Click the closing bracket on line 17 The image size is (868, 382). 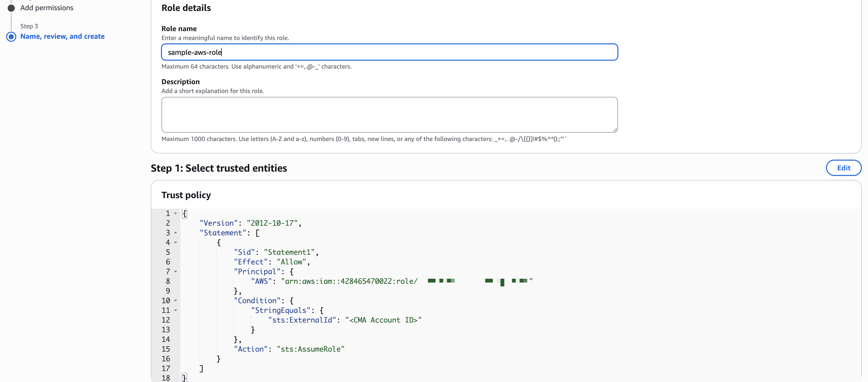(201, 368)
